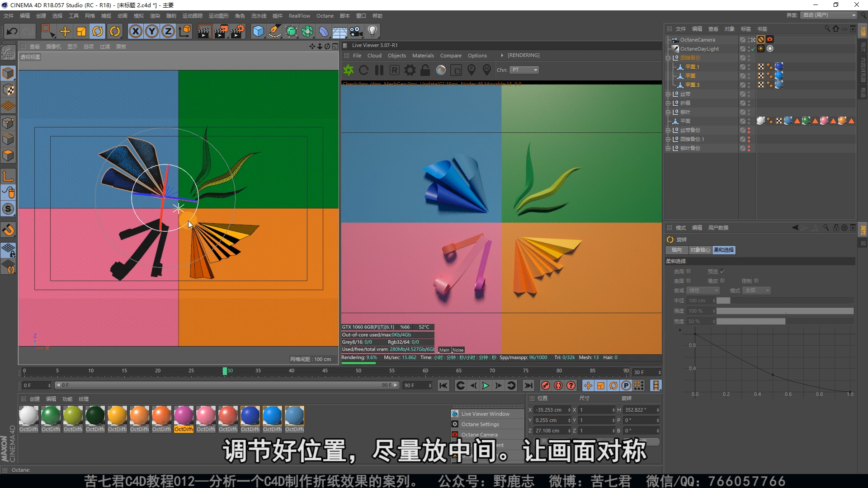Open the Materials menu in Live Viewer
868x488 pixels.
tap(423, 56)
